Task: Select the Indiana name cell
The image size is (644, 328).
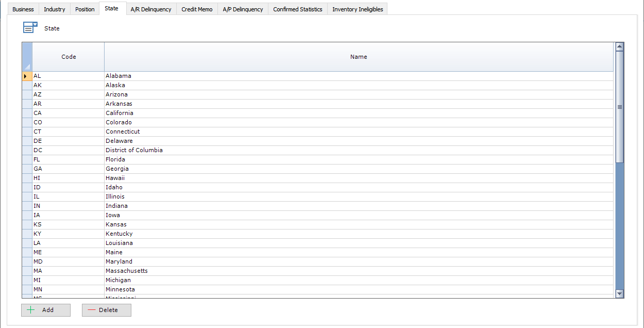Action: [359, 206]
